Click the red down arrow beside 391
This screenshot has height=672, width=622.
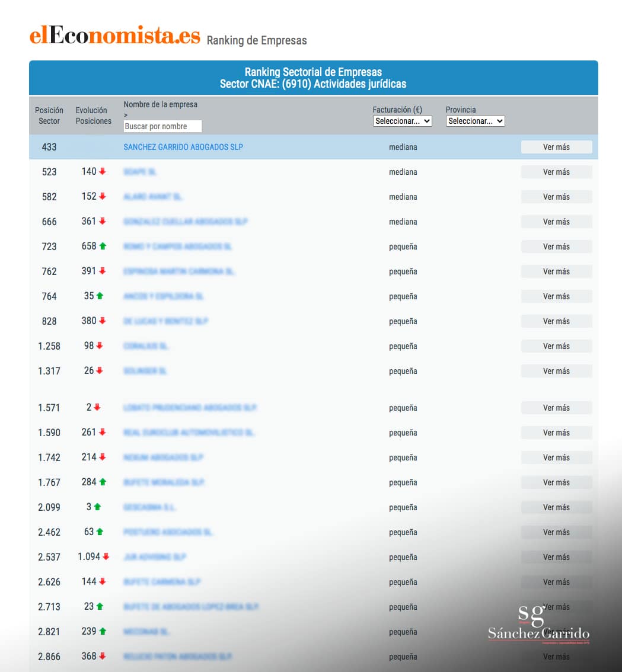tap(103, 271)
